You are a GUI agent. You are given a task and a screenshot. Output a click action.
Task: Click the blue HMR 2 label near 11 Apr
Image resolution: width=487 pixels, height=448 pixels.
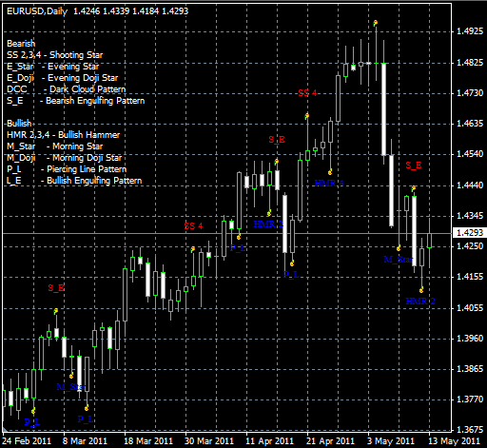tap(268, 224)
